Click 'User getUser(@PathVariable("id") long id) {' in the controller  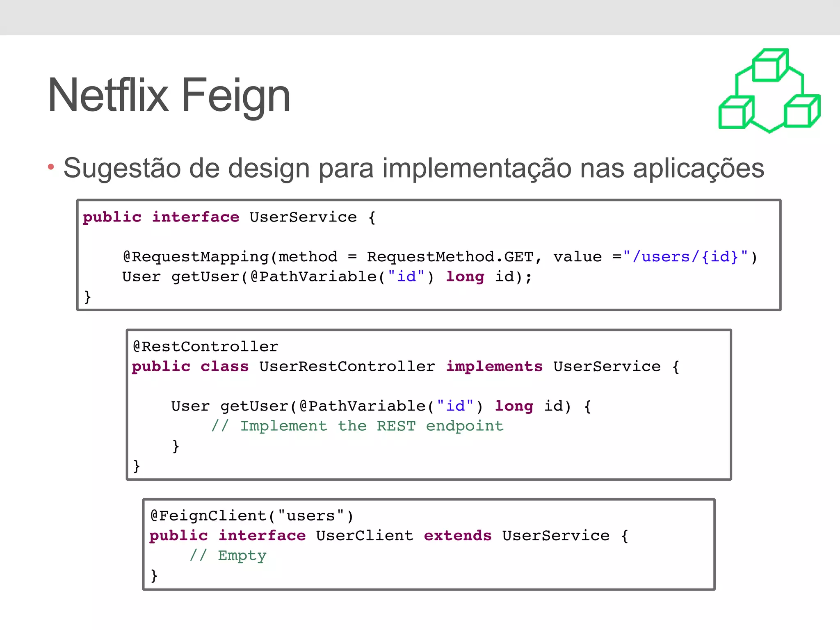[381, 406]
